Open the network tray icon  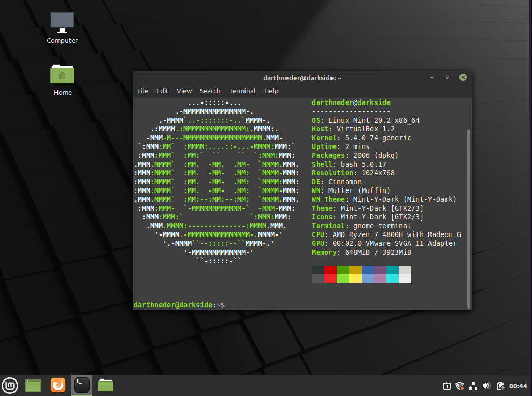(x=473, y=386)
